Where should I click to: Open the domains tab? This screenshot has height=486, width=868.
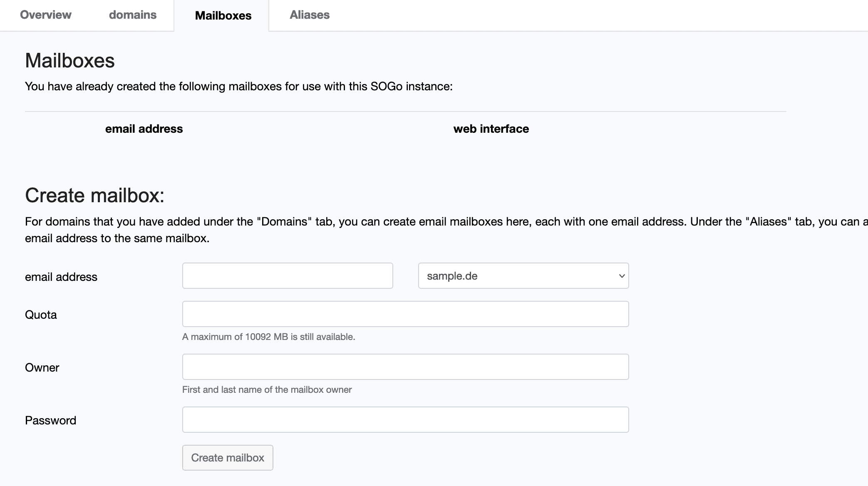point(132,15)
